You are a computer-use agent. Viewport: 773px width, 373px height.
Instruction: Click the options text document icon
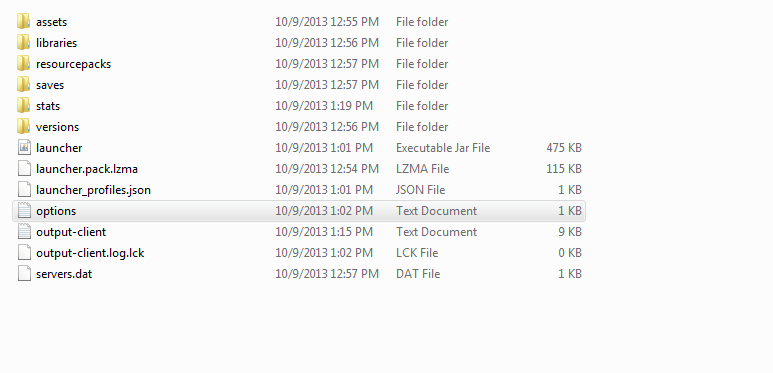[x=24, y=211]
